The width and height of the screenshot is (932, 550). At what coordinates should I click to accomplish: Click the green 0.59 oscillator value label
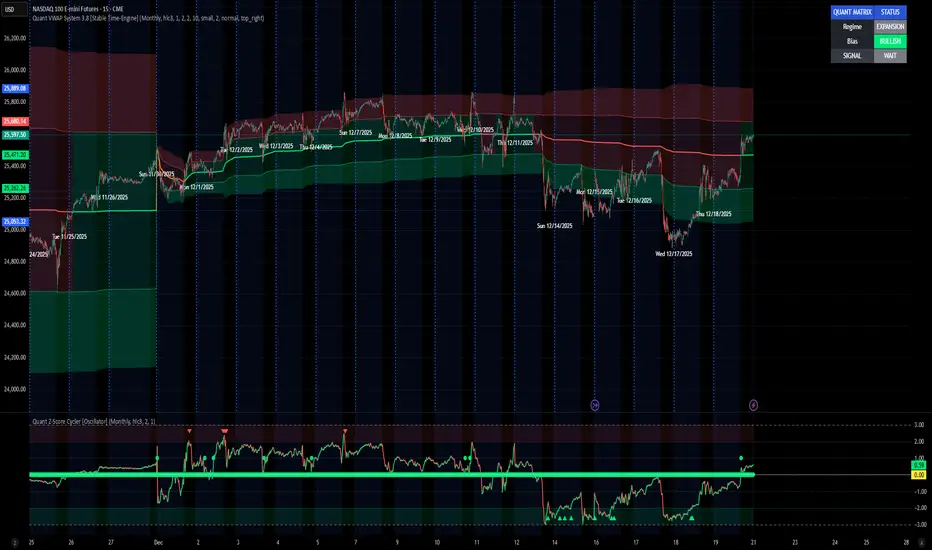click(918, 465)
